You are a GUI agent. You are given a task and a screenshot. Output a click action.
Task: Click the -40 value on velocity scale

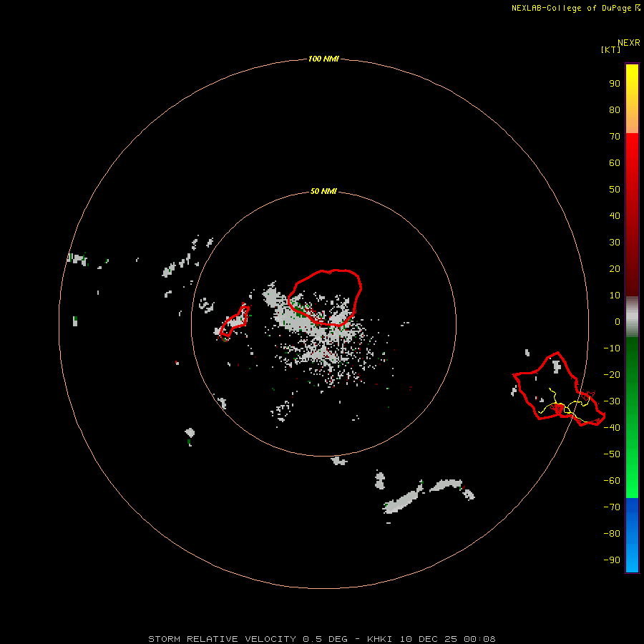(612, 428)
